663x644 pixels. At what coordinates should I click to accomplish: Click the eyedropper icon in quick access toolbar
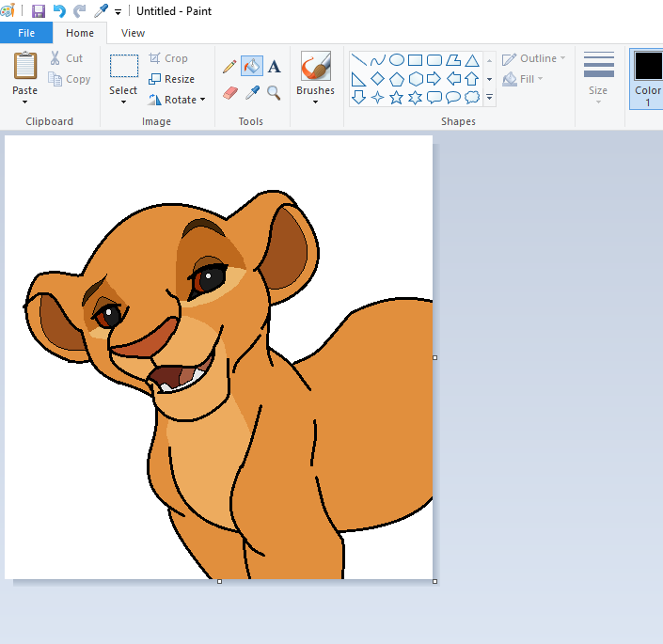pos(101,11)
